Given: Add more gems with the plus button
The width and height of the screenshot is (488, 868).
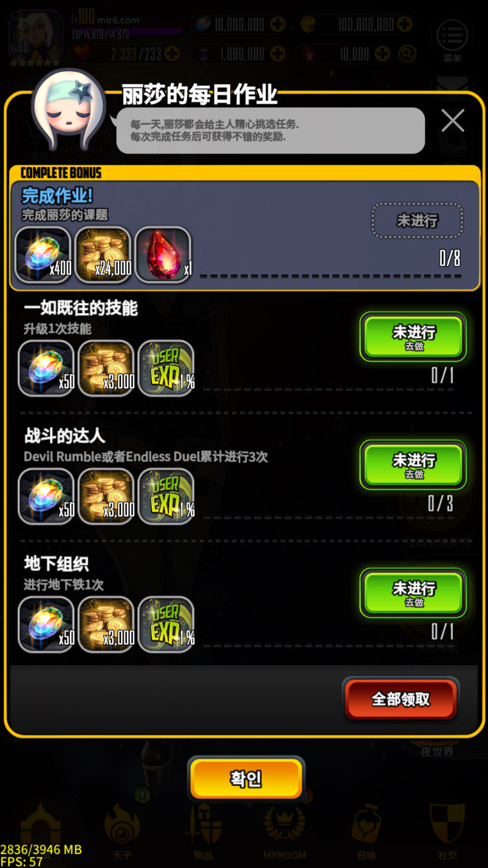Looking at the screenshot, I should point(278,25).
